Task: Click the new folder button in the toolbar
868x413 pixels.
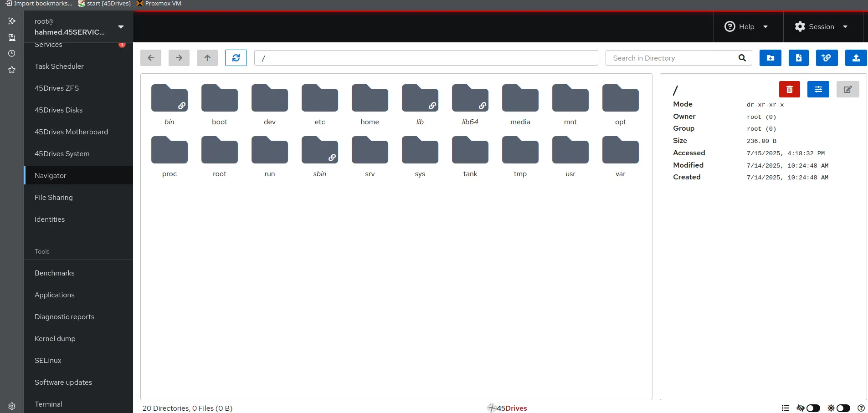Action: coord(770,58)
